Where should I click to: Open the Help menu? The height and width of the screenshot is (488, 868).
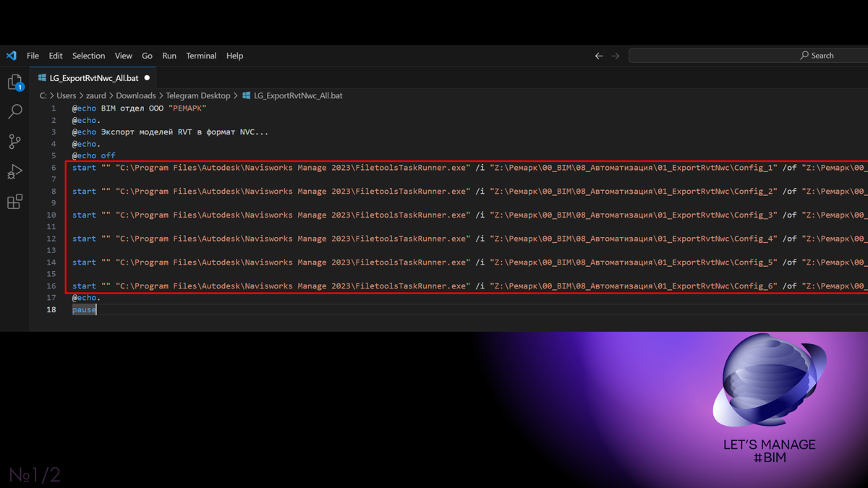tap(234, 56)
